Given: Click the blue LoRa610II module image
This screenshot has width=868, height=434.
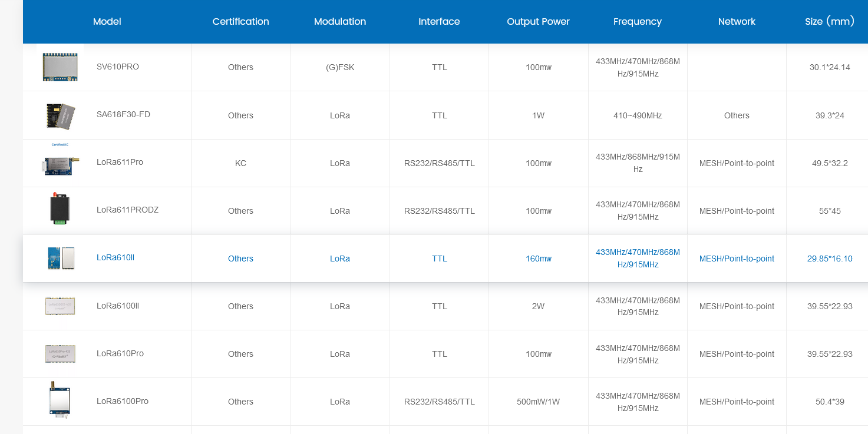Looking at the screenshot, I should click(60, 258).
